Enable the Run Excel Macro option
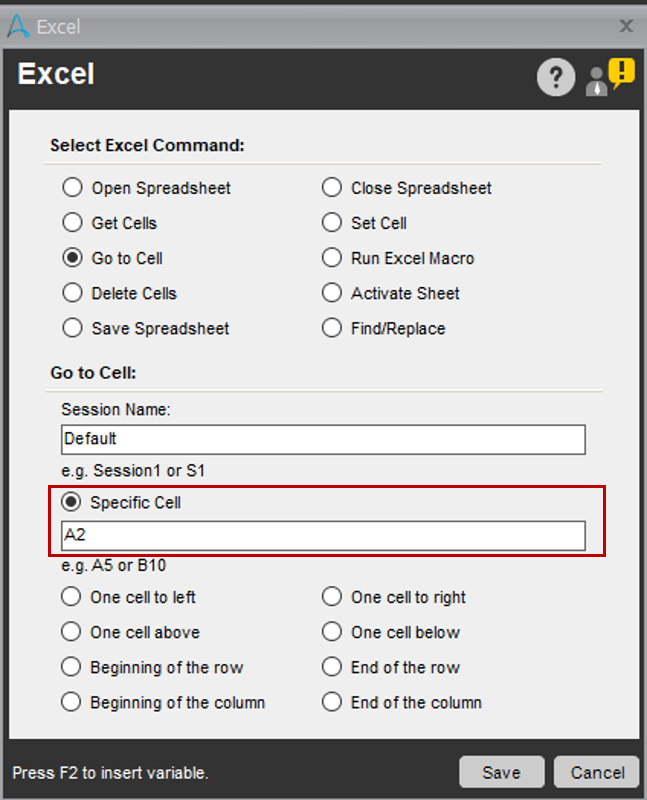 click(331, 258)
